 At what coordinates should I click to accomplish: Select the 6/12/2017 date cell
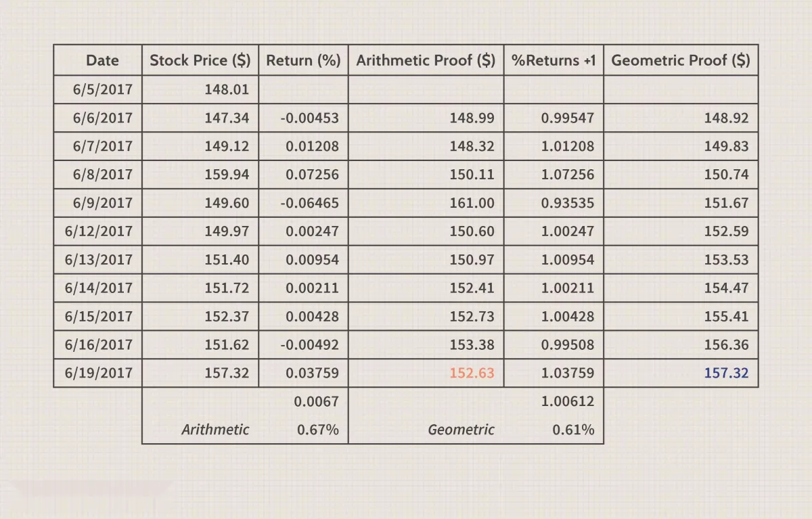pos(99,231)
